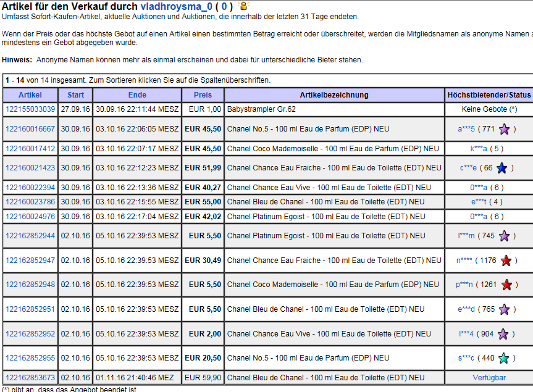View item 122162852952
Viewport: 533px width, 392px height.
point(30,334)
